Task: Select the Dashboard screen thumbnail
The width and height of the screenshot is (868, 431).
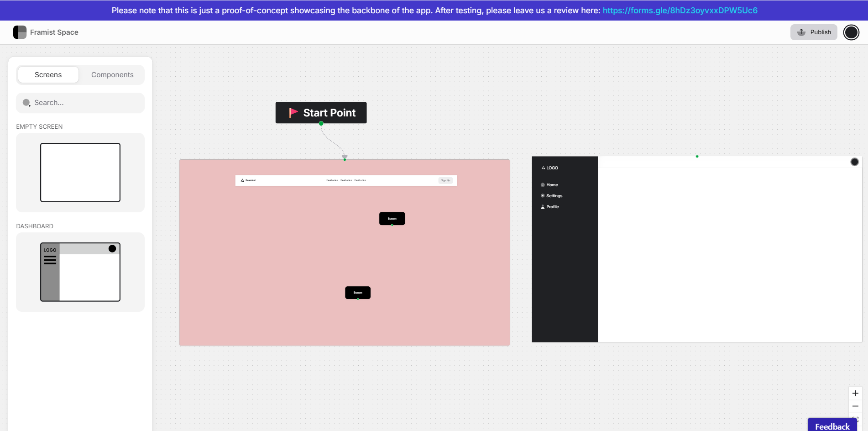Action: point(80,272)
